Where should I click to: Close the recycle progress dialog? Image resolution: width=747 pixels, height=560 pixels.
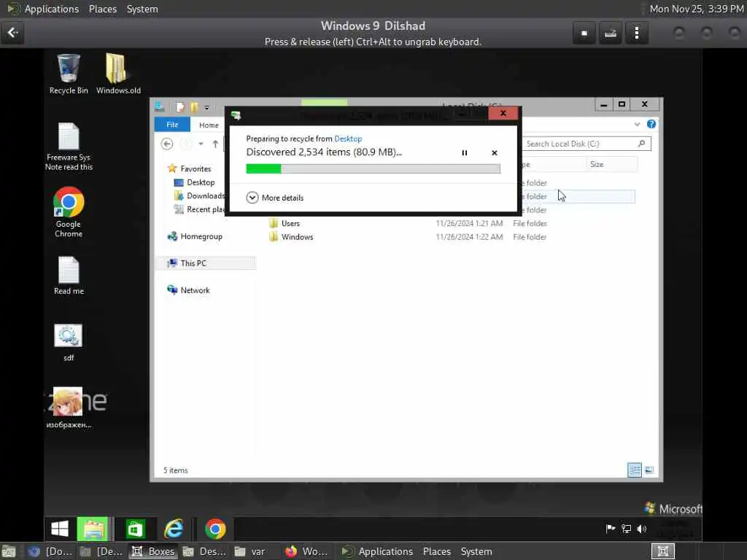tap(503, 113)
